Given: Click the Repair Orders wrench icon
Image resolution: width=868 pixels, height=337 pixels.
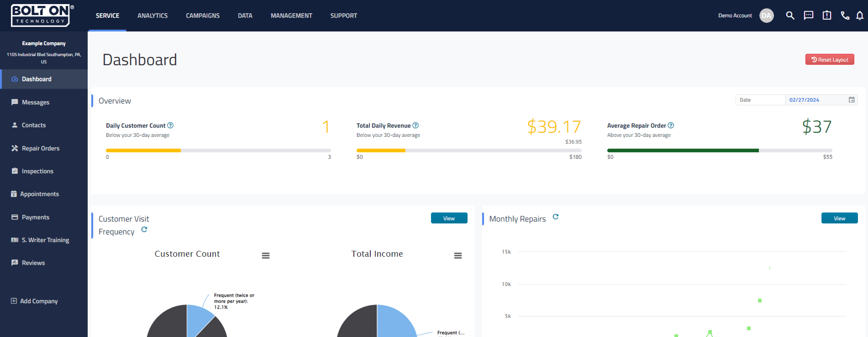Looking at the screenshot, I should pyautogui.click(x=15, y=148).
